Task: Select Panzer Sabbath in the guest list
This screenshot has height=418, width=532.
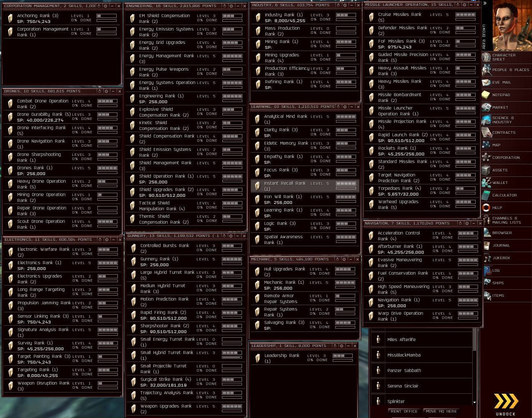Action: [422, 370]
